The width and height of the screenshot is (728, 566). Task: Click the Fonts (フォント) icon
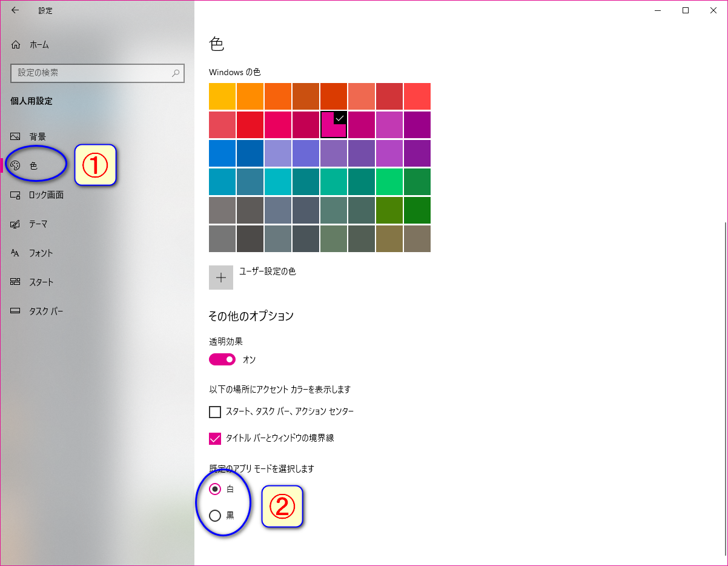click(x=16, y=253)
